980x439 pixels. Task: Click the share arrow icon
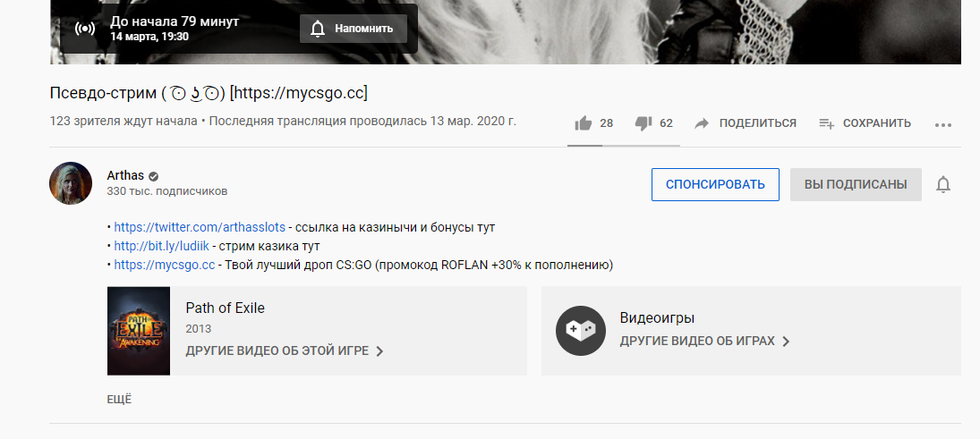[702, 123]
